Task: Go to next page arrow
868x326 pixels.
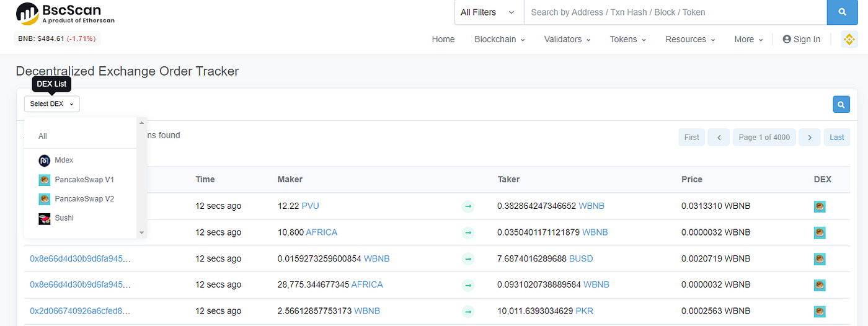Action: pyautogui.click(x=810, y=137)
